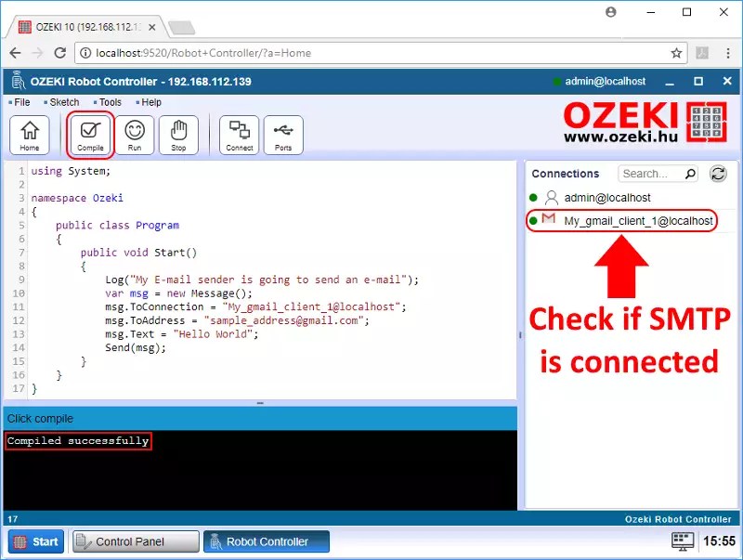The height and width of the screenshot is (560, 743).
Task: Switch to Robot Controller in taskbar
Action: [x=267, y=541]
